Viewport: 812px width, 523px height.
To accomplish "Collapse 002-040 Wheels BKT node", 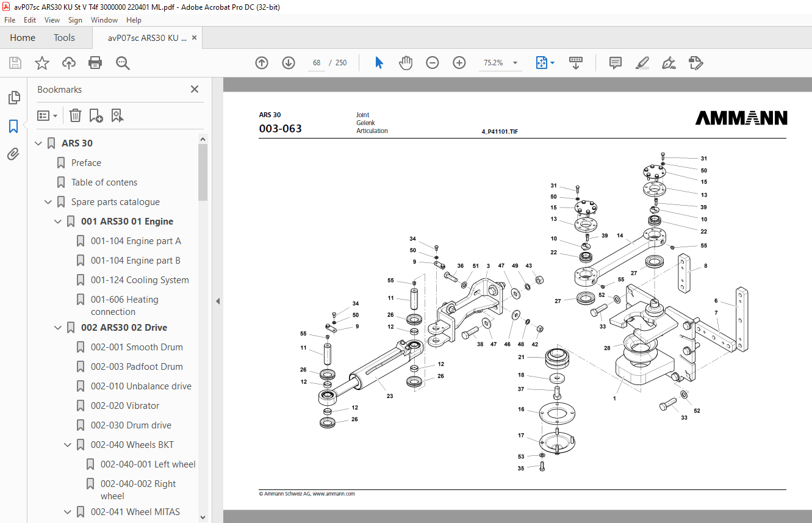I will tap(68, 445).
